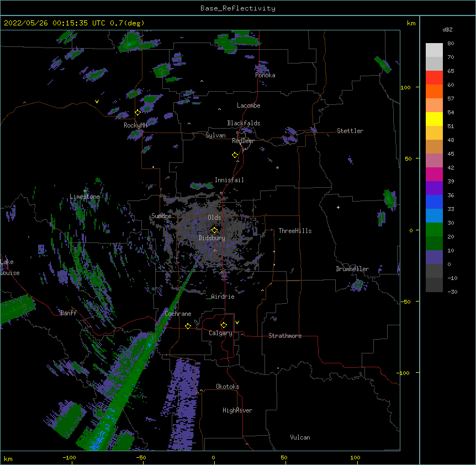Click the 80 value in the dBZ legend
Screen dimensions: 476x465
pos(451,44)
